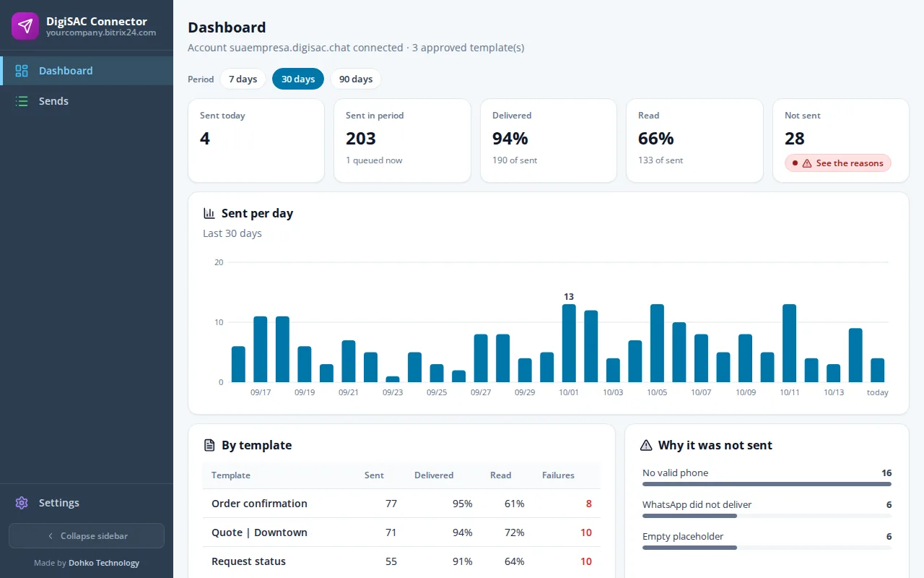Open the Dashboard menu item
This screenshot has height=578, width=924.
click(87, 71)
